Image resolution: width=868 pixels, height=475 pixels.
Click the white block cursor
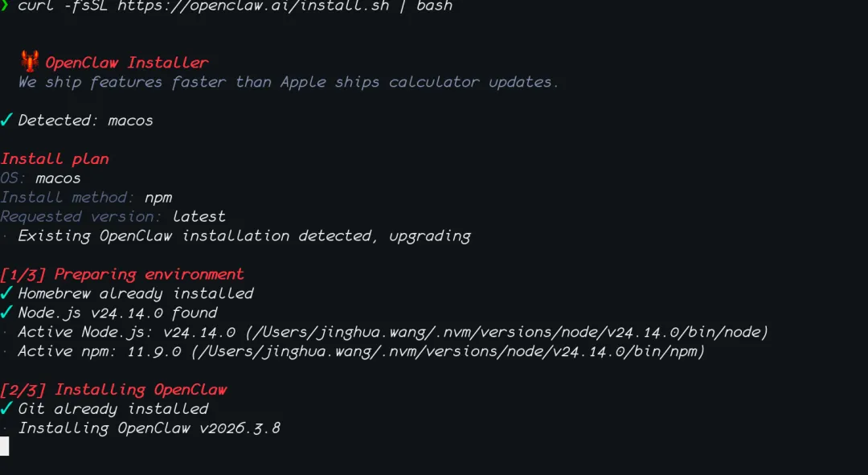[5, 446]
